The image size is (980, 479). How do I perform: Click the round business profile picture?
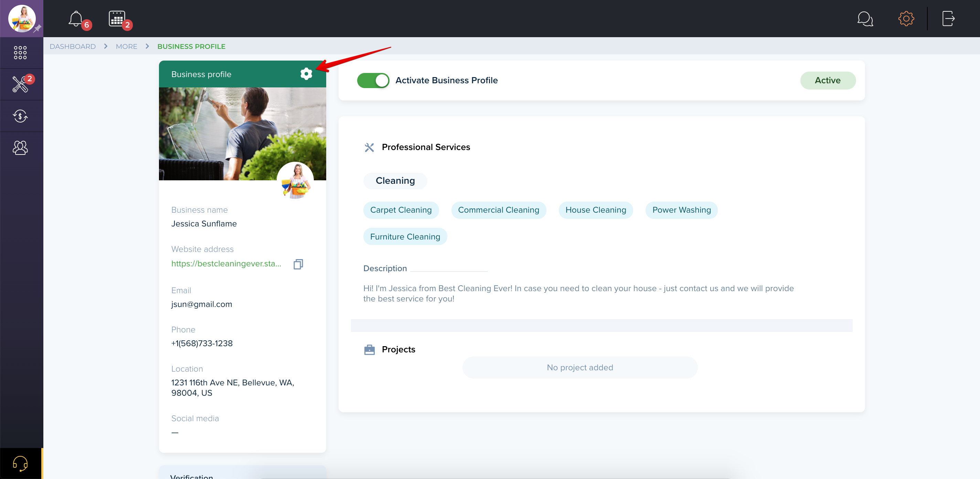tap(295, 180)
